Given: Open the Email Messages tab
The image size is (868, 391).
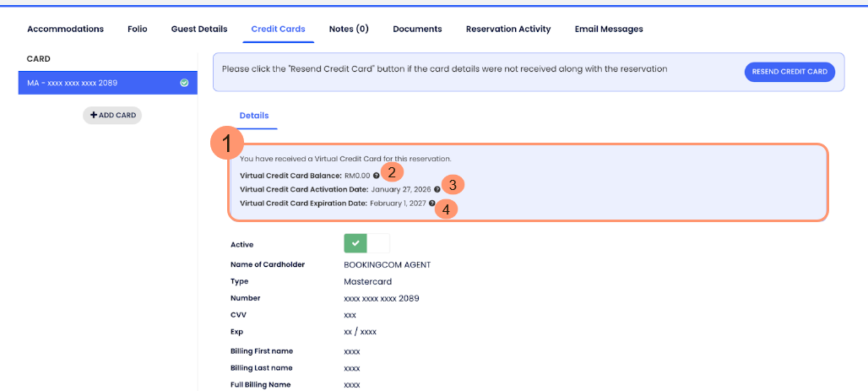Looking at the screenshot, I should (x=609, y=29).
